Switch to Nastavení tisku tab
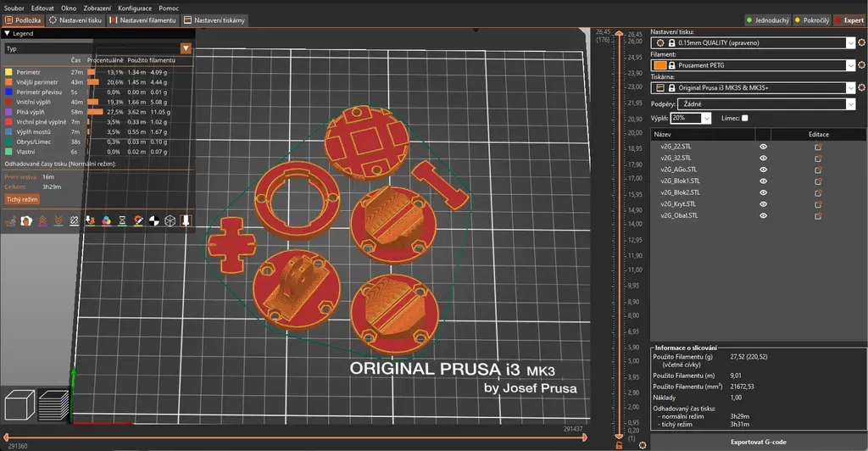The width and height of the screenshot is (868, 451). [75, 20]
